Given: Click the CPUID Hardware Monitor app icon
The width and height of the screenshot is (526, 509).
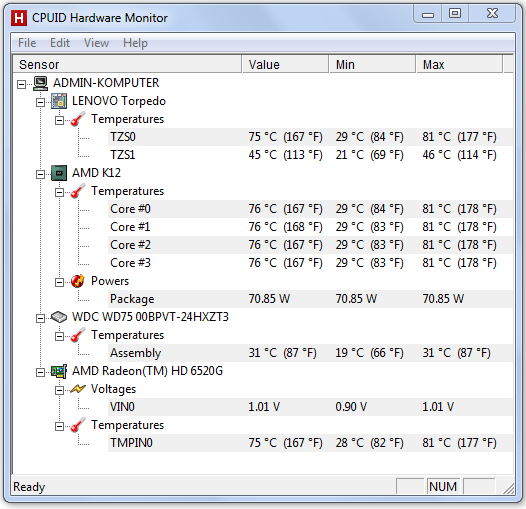Looking at the screenshot, I should coord(19,18).
